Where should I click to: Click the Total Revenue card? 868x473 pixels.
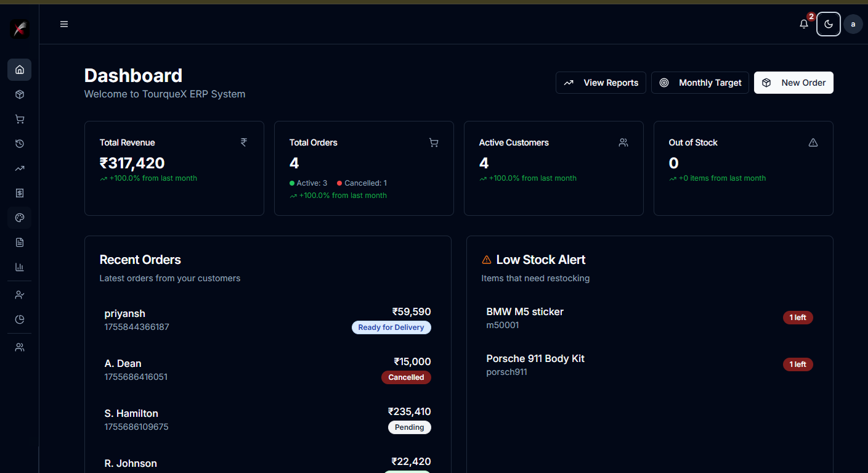174,168
